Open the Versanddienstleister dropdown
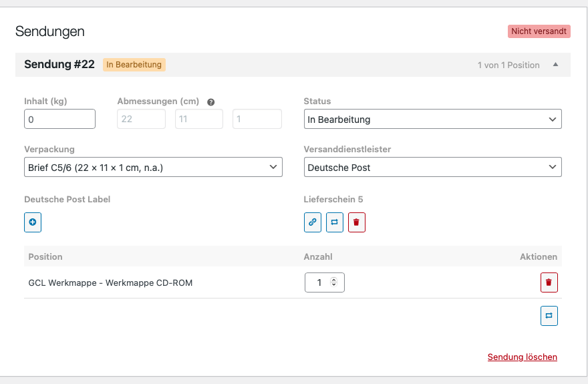588x384 pixels. (x=432, y=168)
